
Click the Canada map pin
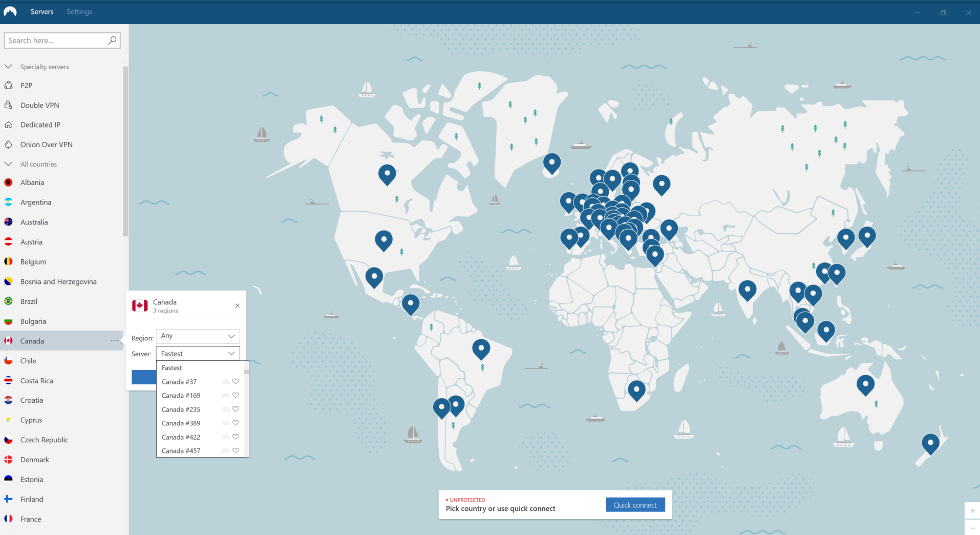tap(387, 174)
